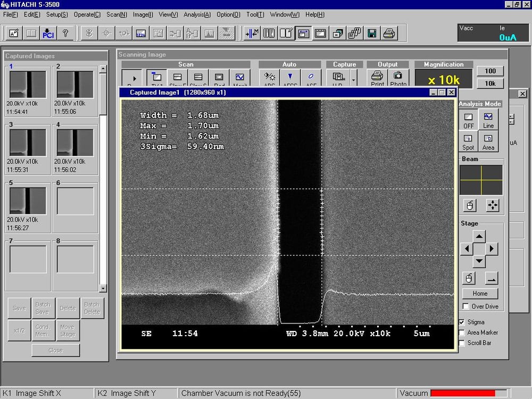Click the printer icon in main toolbar

(x=389, y=34)
